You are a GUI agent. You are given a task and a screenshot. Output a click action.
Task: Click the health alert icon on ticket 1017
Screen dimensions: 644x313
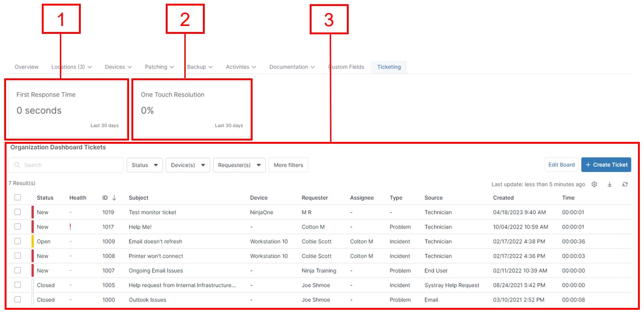coord(78,227)
